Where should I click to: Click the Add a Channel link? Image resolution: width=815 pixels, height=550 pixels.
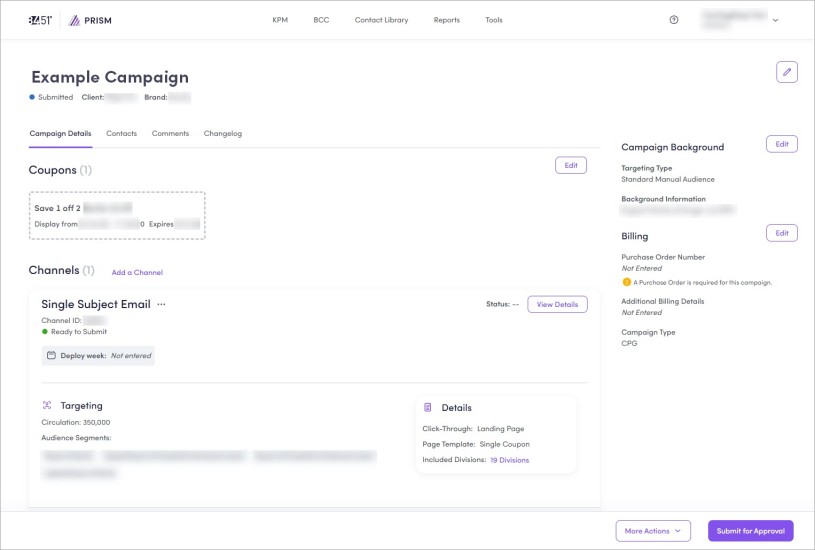point(137,272)
